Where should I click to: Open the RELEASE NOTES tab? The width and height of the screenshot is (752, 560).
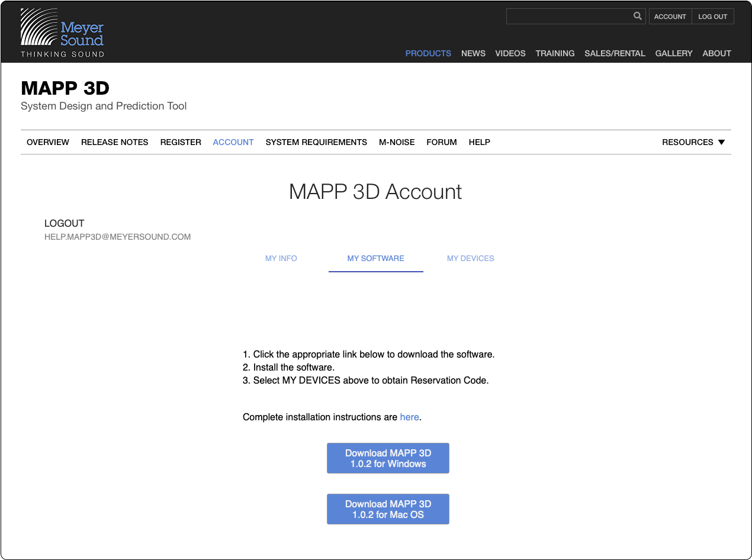coord(115,142)
